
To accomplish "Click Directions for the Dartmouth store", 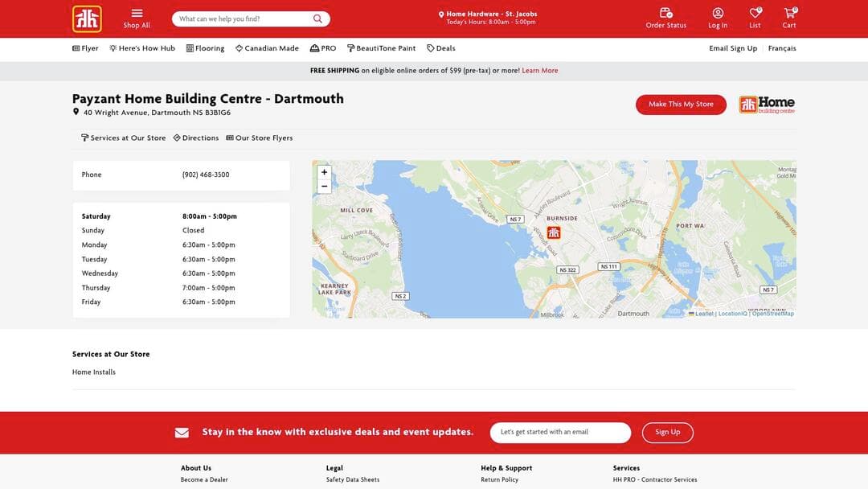I will [x=195, y=137].
